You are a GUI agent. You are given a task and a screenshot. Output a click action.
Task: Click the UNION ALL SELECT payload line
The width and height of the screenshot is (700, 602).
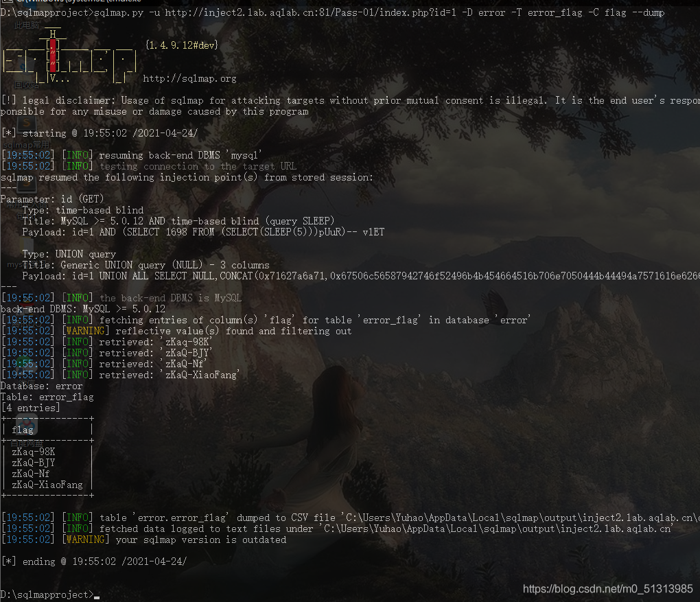tap(361, 276)
